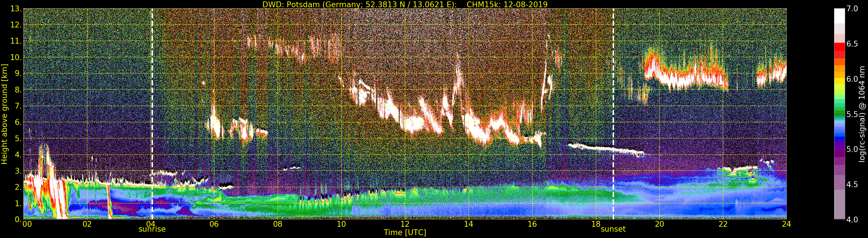Image resolution: width=868 pixels, height=238 pixels.
Task: Select the height-axis tick label '2.'
Action: [18, 187]
